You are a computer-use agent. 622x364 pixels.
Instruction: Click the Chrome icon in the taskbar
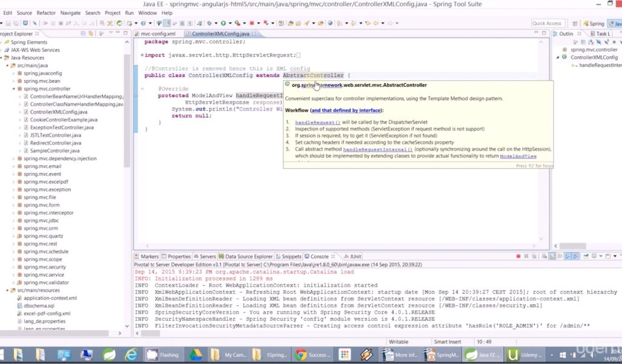[301, 354]
